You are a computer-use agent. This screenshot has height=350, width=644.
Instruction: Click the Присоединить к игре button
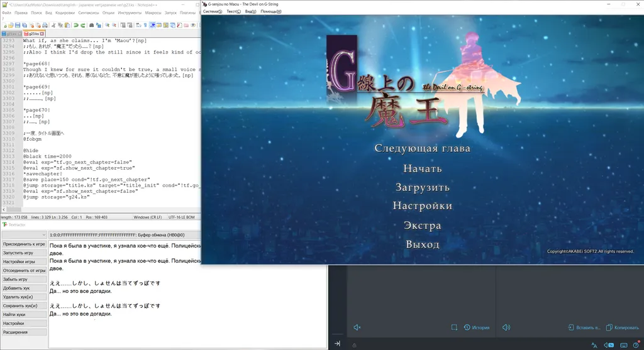pos(24,244)
